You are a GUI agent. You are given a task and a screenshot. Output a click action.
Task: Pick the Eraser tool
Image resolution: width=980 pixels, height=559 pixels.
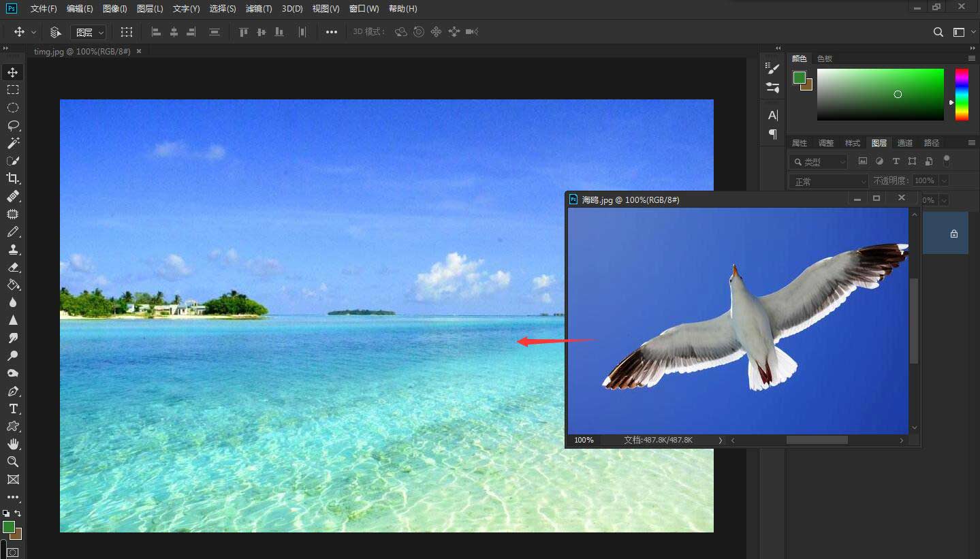(x=13, y=268)
